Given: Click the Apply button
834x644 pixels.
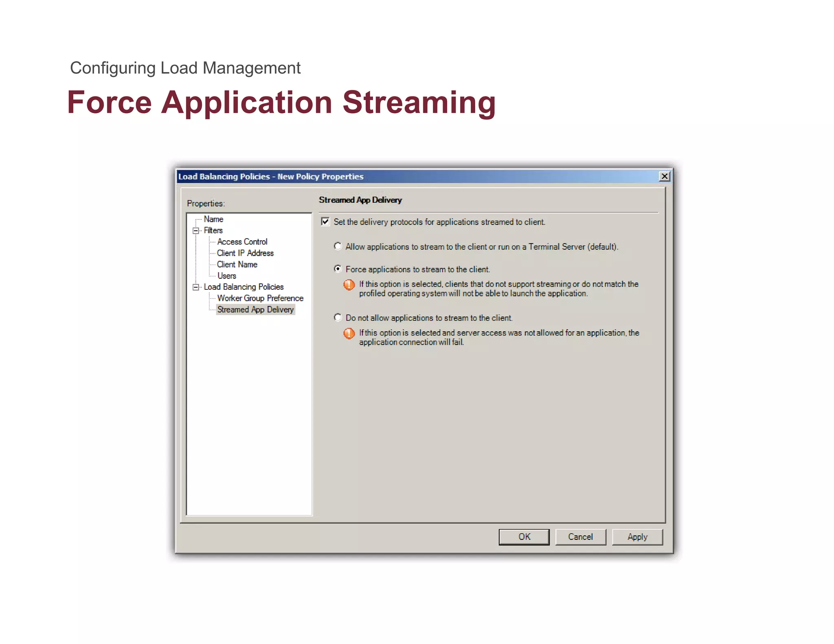Looking at the screenshot, I should 637,537.
